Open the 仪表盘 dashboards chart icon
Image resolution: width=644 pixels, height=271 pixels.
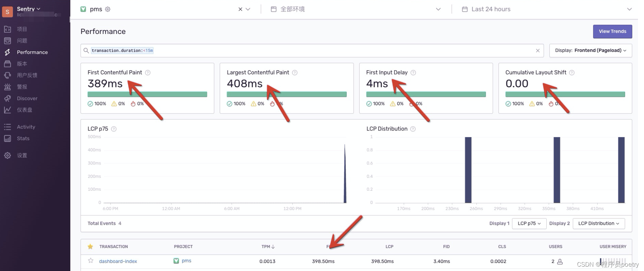pos(7,110)
